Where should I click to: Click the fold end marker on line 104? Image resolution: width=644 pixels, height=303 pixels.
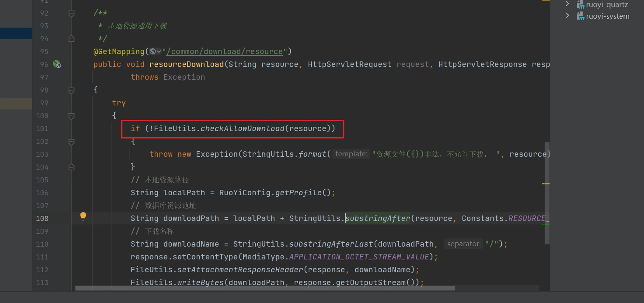(x=72, y=167)
